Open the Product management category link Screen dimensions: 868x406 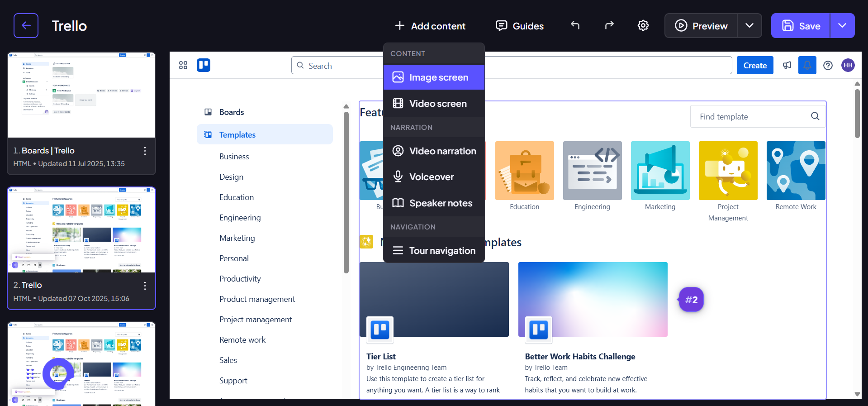(257, 299)
